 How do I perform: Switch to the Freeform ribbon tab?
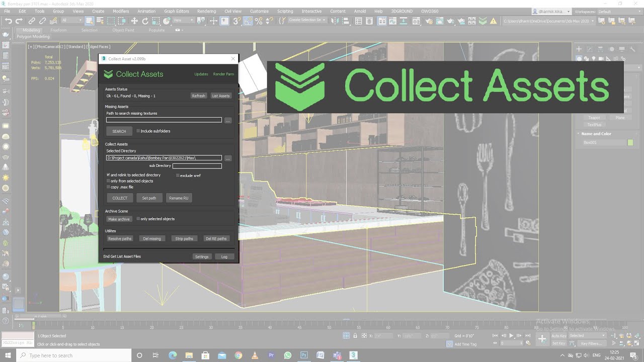pyautogui.click(x=58, y=30)
